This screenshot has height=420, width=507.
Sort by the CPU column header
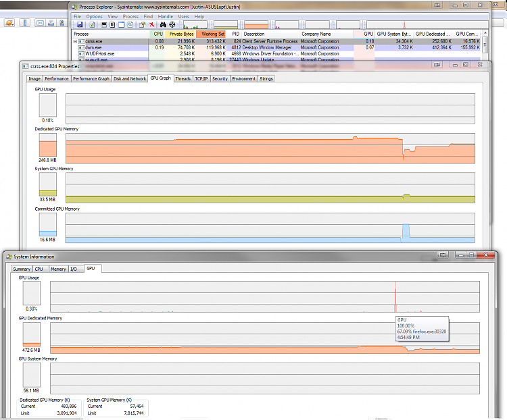tap(157, 34)
